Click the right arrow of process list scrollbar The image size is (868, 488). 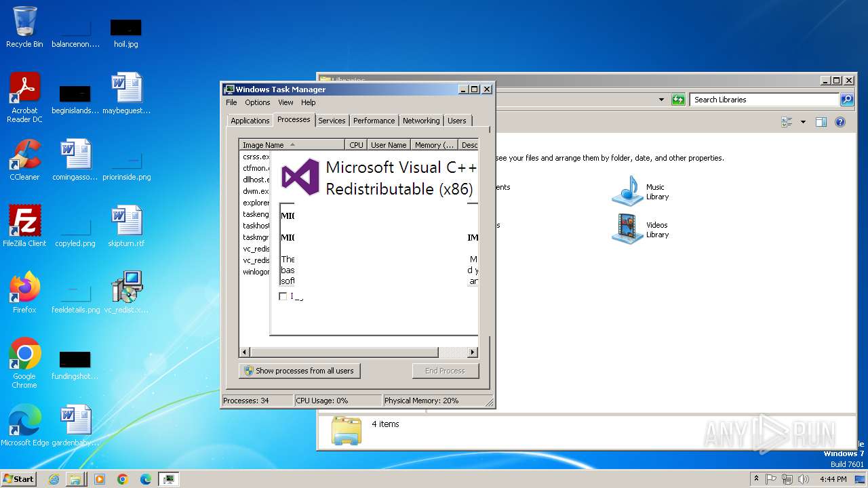tap(473, 352)
